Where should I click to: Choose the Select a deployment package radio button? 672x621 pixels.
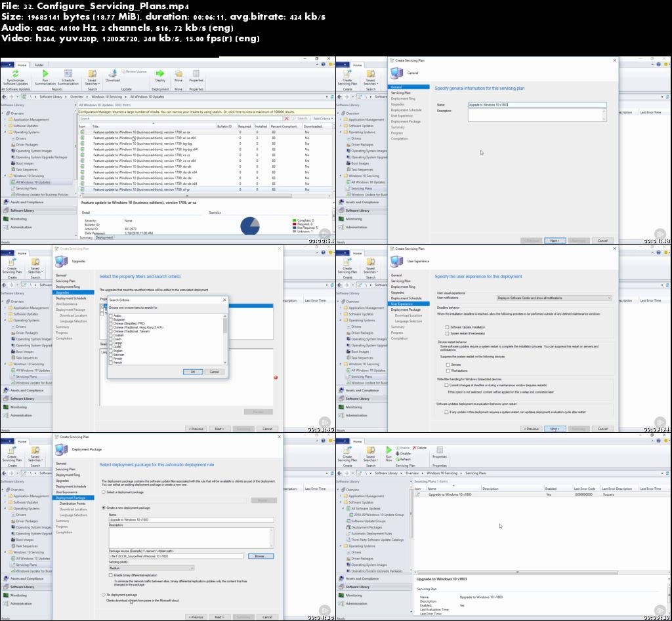click(103, 492)
